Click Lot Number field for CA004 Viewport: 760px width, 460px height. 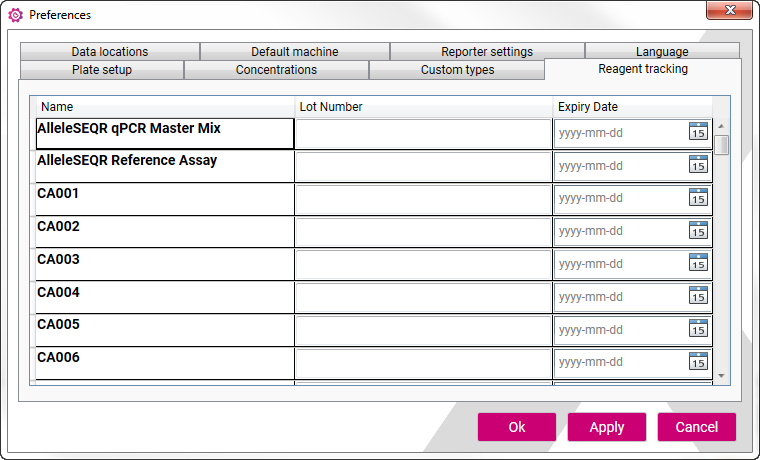tap(424, 298)
